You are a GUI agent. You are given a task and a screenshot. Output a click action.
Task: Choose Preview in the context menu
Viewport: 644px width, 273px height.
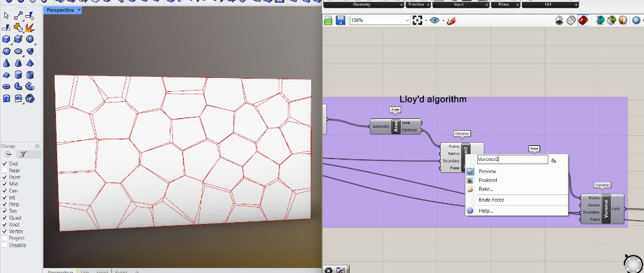[517, 171]
